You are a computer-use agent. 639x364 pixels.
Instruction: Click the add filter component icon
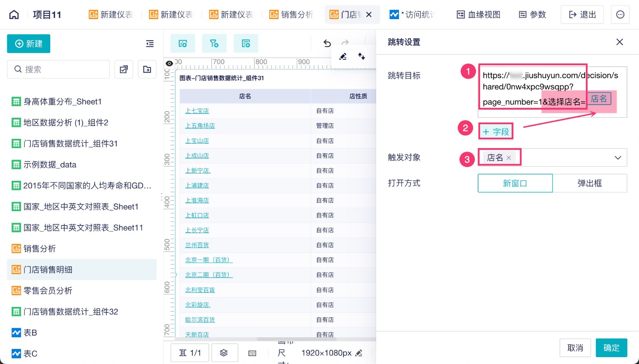(214, 44)
